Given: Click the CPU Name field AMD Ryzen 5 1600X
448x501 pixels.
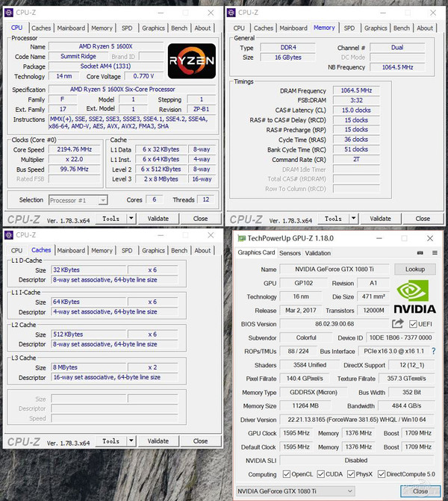Looking at the screenshot, I should click(106, 46).
